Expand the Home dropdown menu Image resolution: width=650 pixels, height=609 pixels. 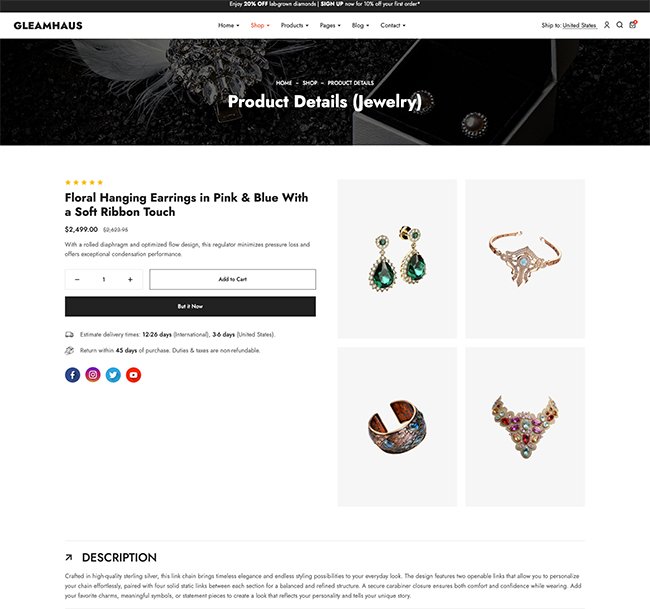click(228, 25)
